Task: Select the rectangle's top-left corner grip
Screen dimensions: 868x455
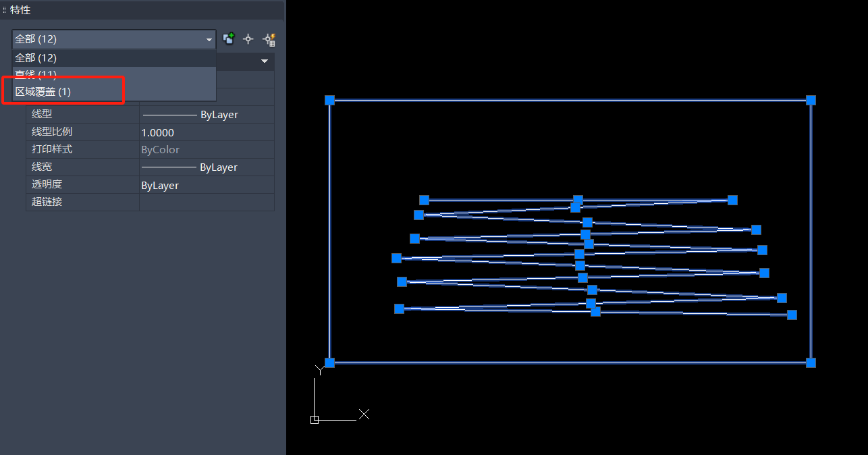Action: point(329,100)
